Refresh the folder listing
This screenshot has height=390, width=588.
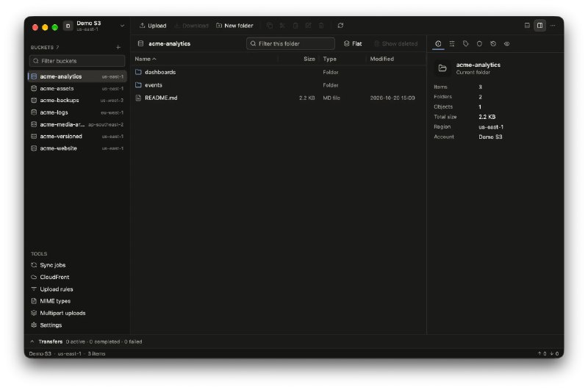[340, 26]
